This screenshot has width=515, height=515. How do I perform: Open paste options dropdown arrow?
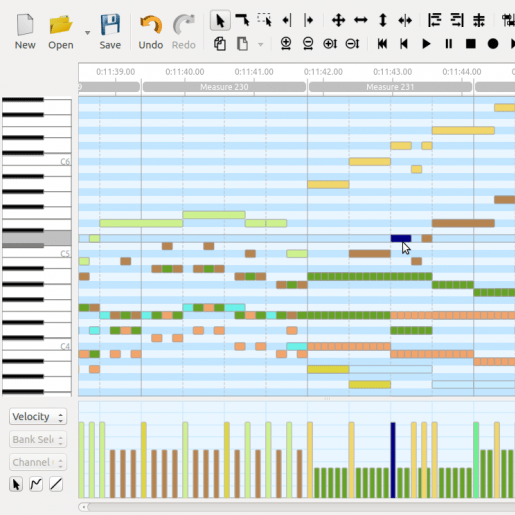pos(261,44)
